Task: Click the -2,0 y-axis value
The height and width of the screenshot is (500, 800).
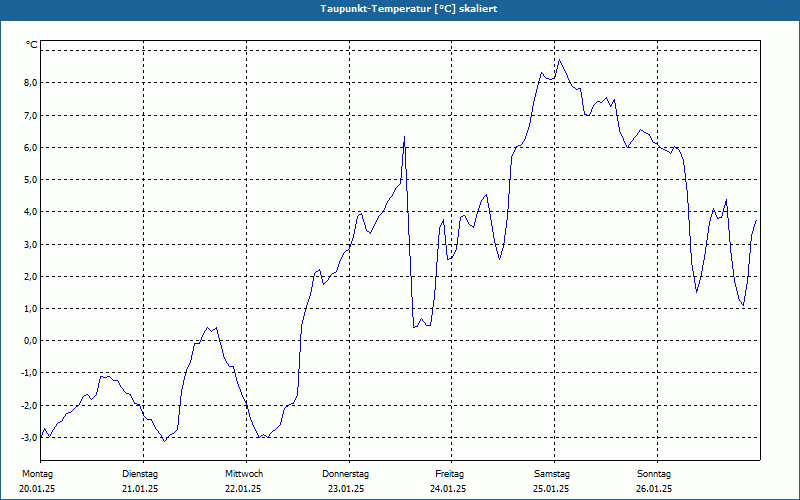Action: click(29, 406)
